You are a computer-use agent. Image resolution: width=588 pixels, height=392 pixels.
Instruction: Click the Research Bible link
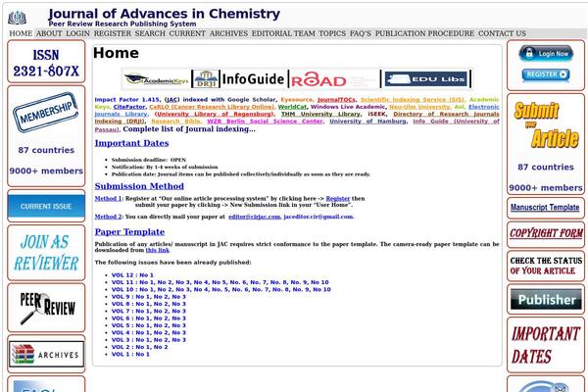click(175, 122)
